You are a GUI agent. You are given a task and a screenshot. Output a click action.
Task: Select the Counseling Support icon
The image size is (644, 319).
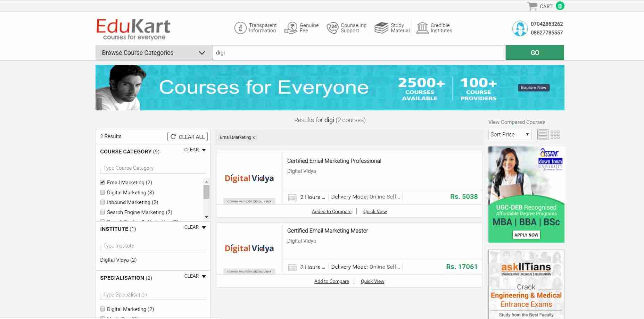pyautogui.click(x=333, y=28)
